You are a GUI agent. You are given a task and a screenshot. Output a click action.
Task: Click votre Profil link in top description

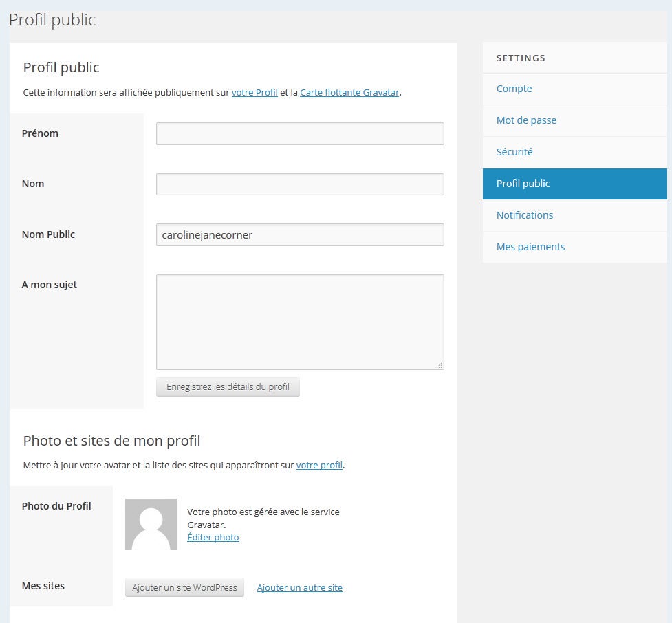coord(254,92)
